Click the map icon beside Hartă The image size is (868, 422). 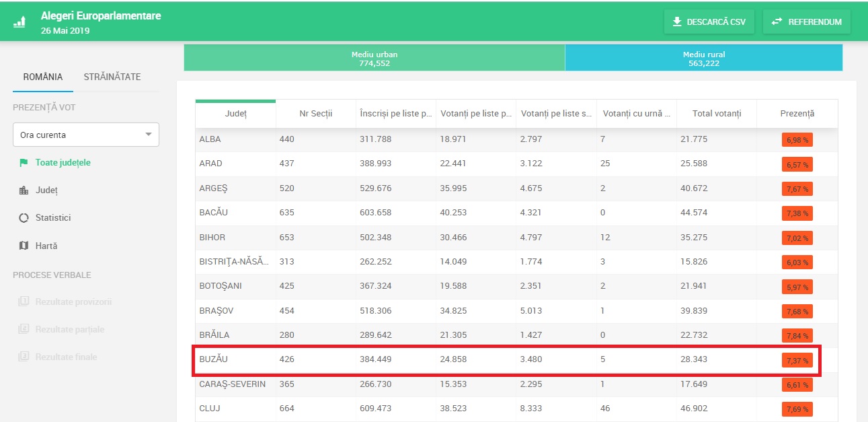coord(24,246)
